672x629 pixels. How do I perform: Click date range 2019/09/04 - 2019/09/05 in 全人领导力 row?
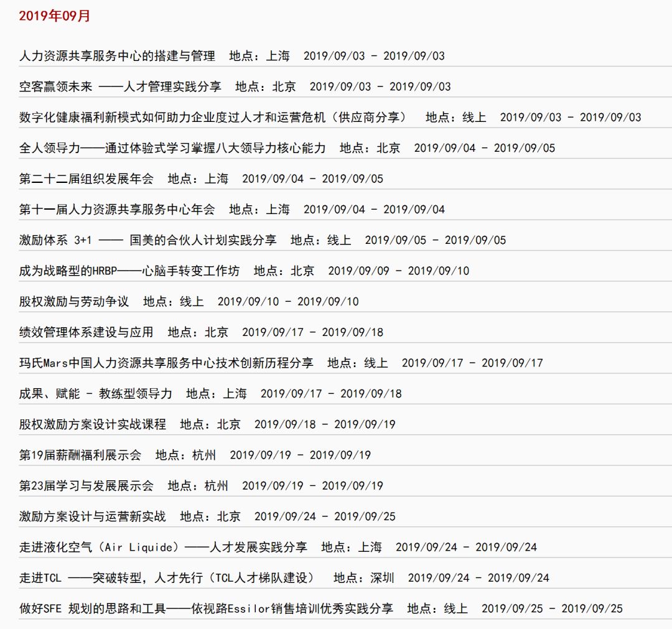click(x=484, y=148)
